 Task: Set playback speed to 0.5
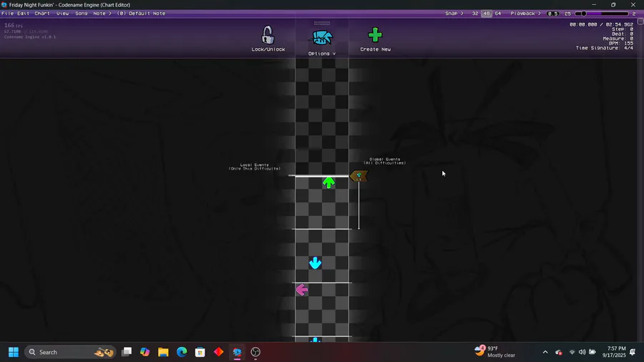[553, 14]
